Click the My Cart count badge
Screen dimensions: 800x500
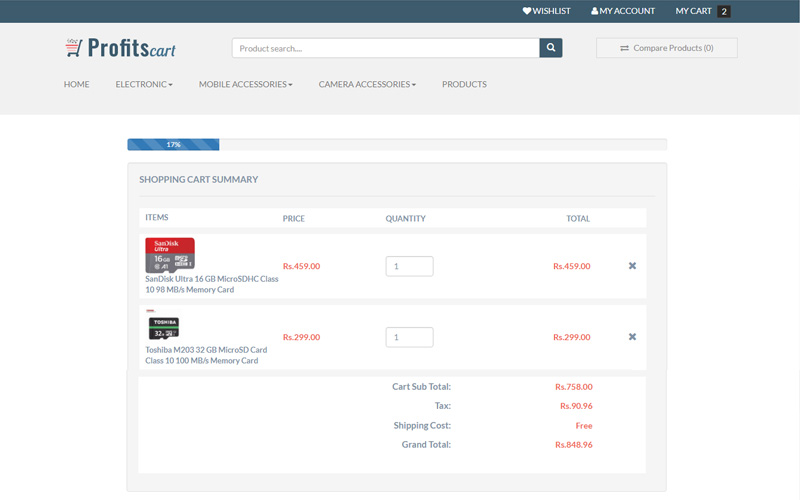click(724, 12)
